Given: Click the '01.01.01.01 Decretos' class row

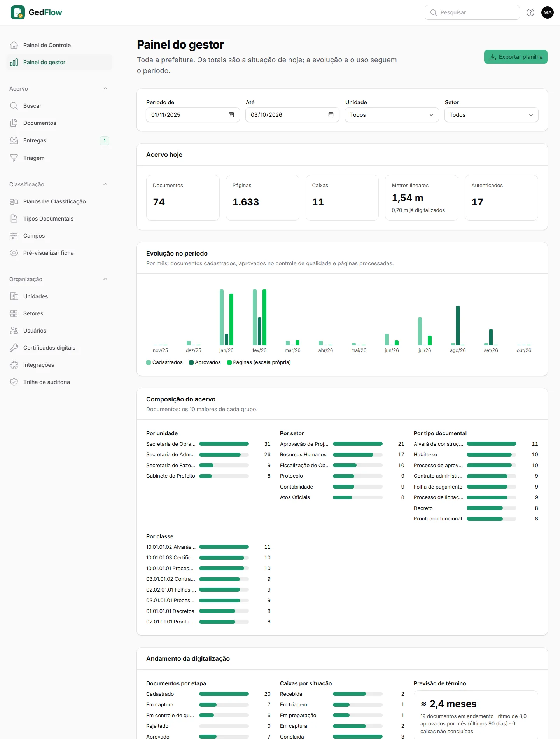Looking at the screenshot, I should [208, 611].
